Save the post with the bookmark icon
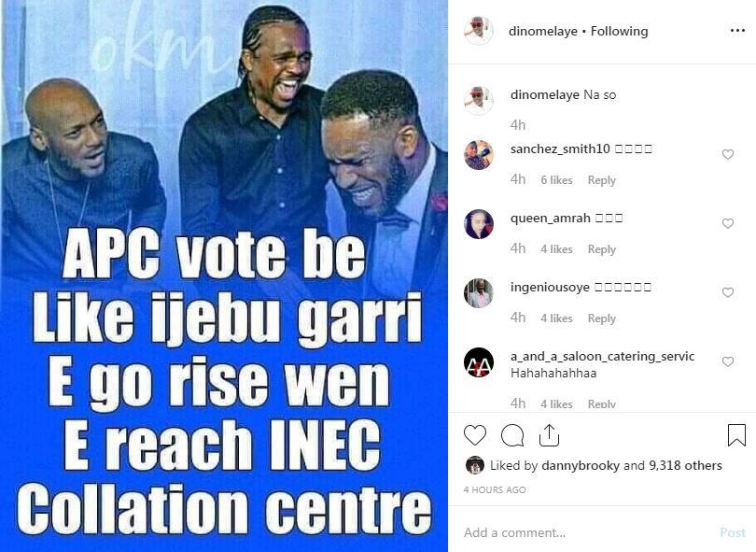756x552 pixels. (x=736, y=434)
